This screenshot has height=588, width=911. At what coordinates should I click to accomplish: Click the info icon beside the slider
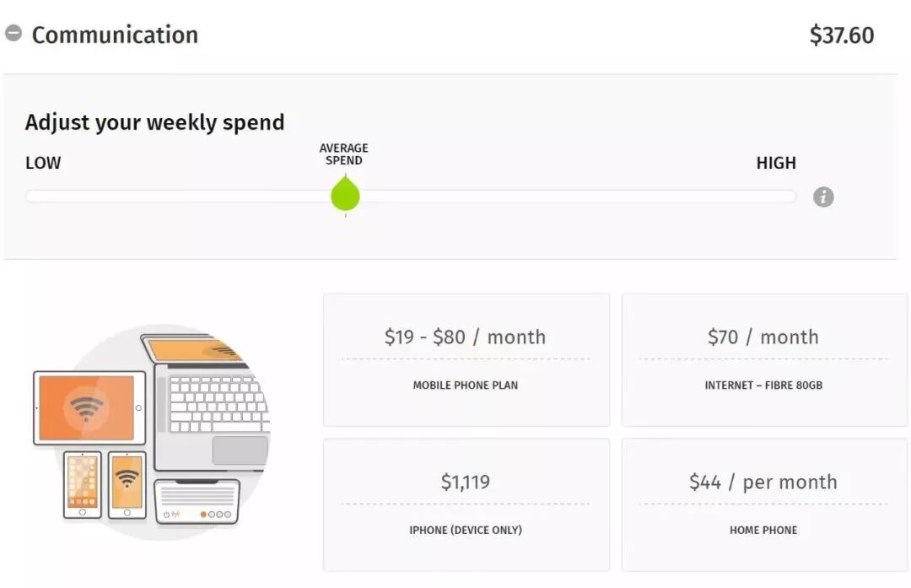point(823,197)
